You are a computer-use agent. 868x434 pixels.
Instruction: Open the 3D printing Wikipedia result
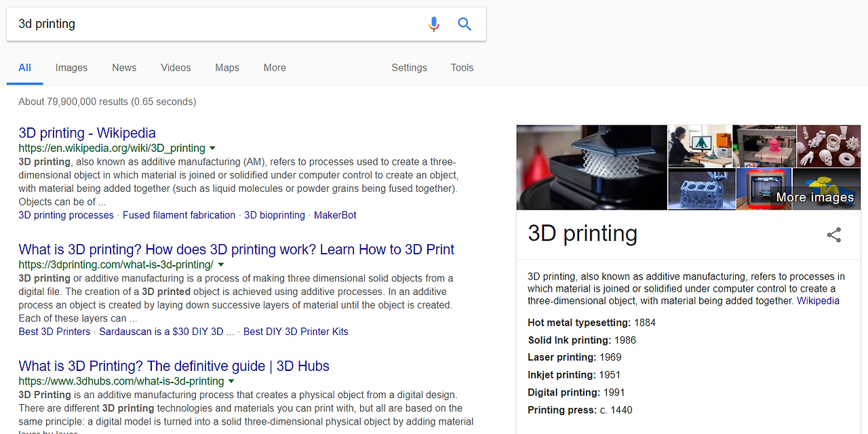[87, 132]
